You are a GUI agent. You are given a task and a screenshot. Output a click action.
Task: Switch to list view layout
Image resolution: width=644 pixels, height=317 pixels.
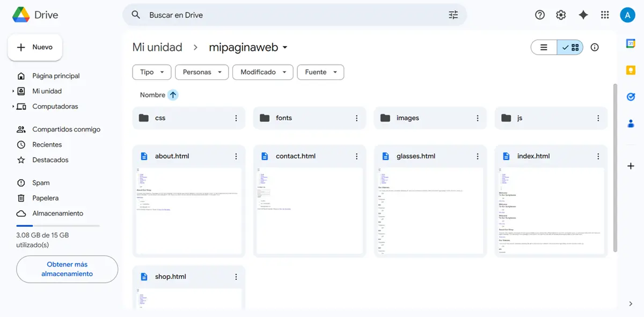coord(544,47)
